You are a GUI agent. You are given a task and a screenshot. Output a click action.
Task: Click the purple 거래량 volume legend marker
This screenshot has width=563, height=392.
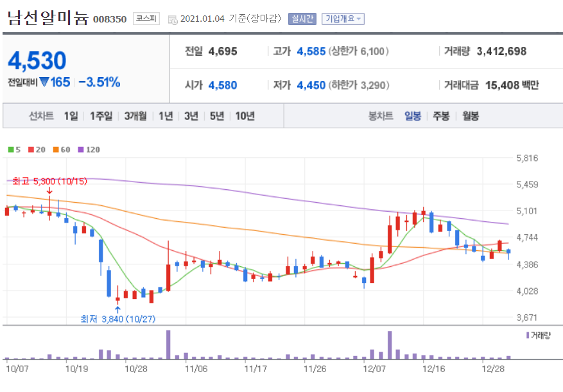[x=528, y=336]
